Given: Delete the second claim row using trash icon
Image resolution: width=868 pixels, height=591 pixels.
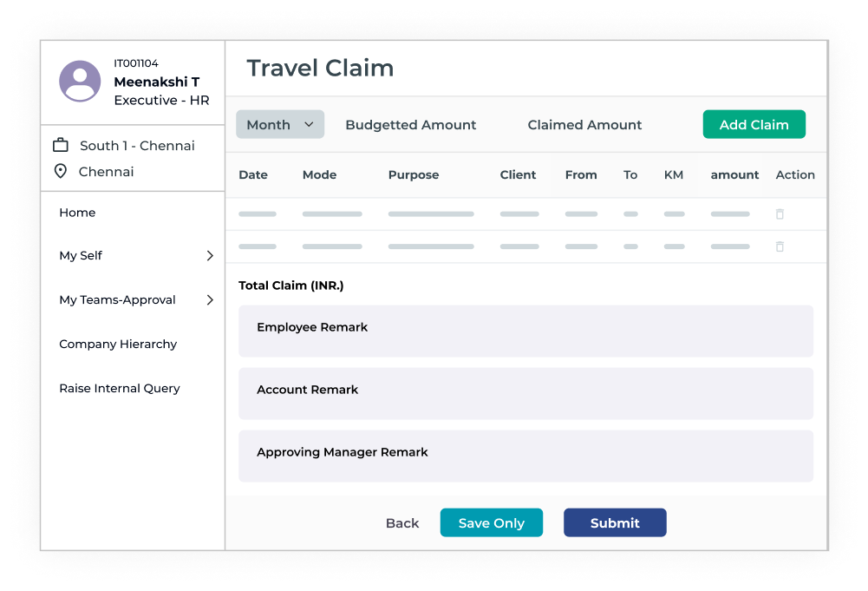Looking at the screenshot, I should point(780,246).
